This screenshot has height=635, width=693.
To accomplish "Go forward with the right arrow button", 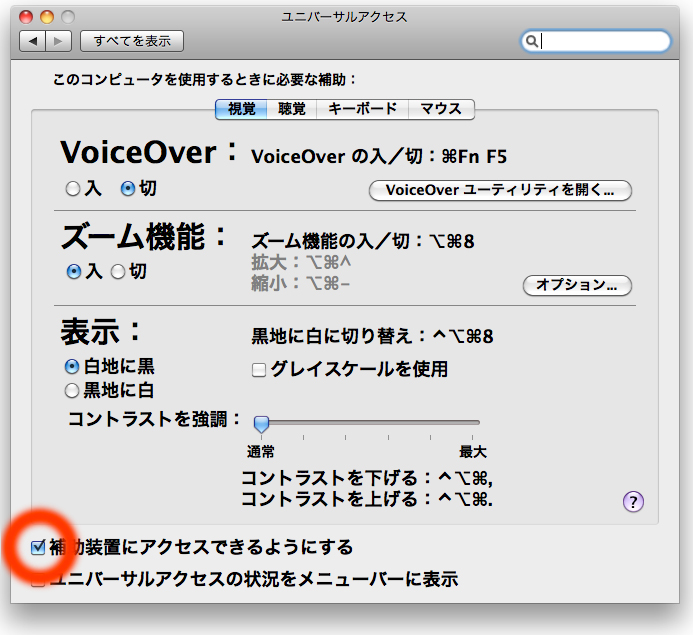I will (58, 41).
